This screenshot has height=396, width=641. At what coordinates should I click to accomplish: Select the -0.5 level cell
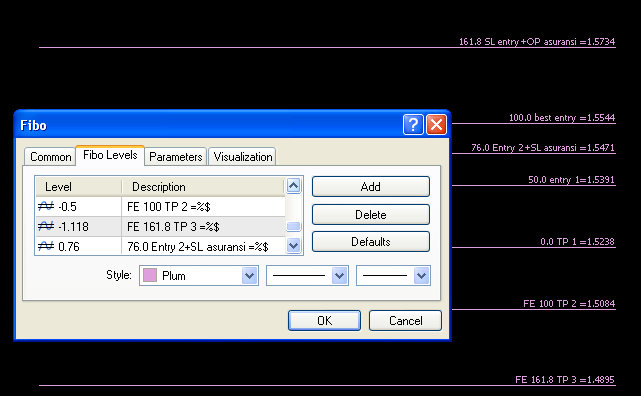point(78,206)
